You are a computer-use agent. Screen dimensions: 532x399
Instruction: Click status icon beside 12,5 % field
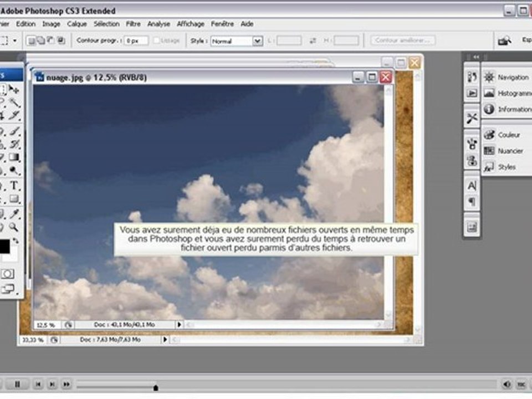(x=68, y=325)
